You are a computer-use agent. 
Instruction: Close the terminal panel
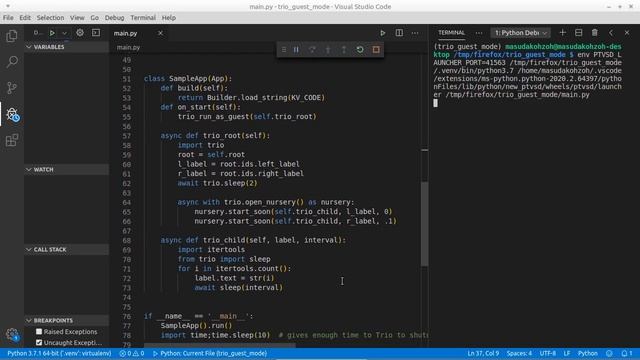(x=627, y=33)
